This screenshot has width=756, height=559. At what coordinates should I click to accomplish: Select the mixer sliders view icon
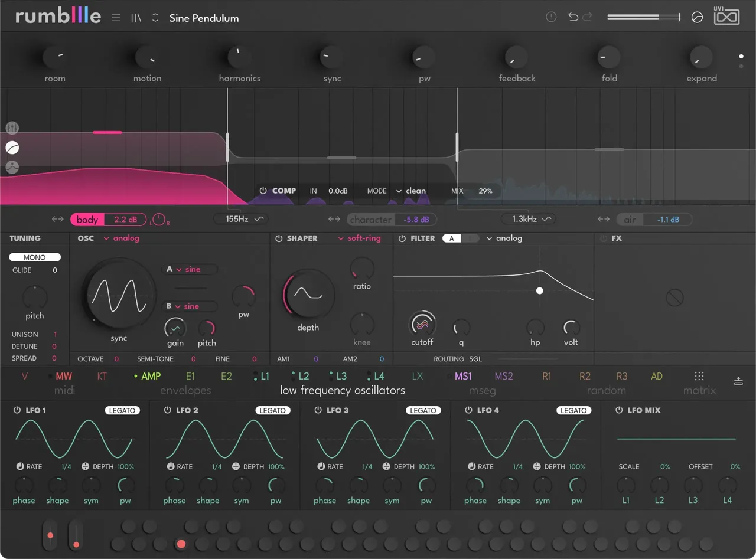click(x=12, y=128)
